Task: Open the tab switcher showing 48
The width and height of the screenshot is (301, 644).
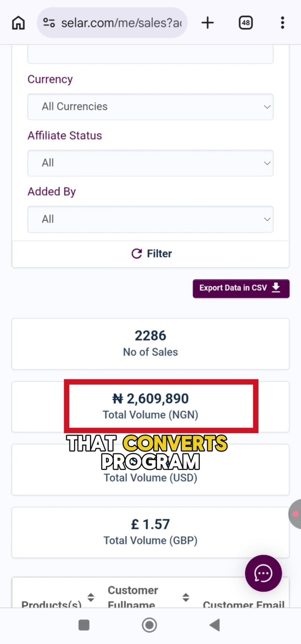Action: pyautogui.click(x=246, y=23)
